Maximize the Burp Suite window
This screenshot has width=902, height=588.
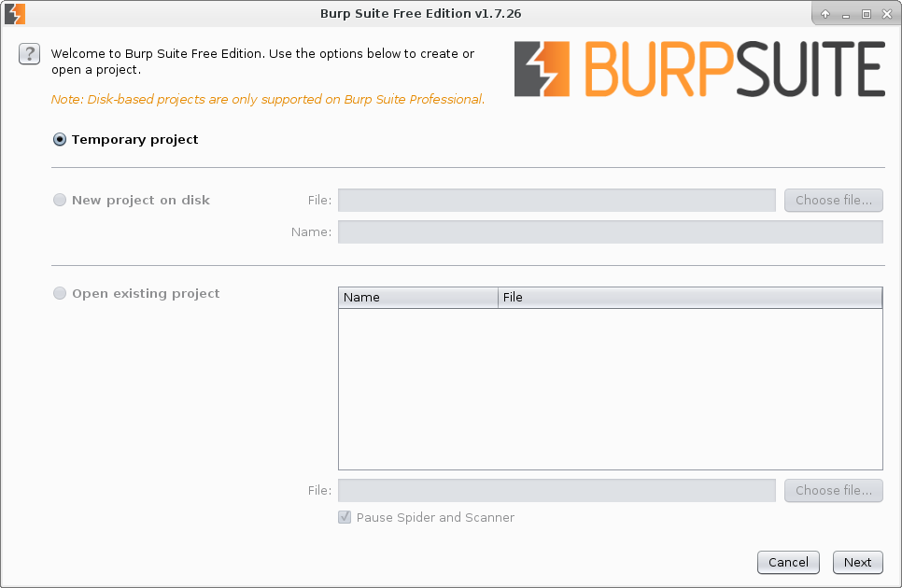pos(867,14)
